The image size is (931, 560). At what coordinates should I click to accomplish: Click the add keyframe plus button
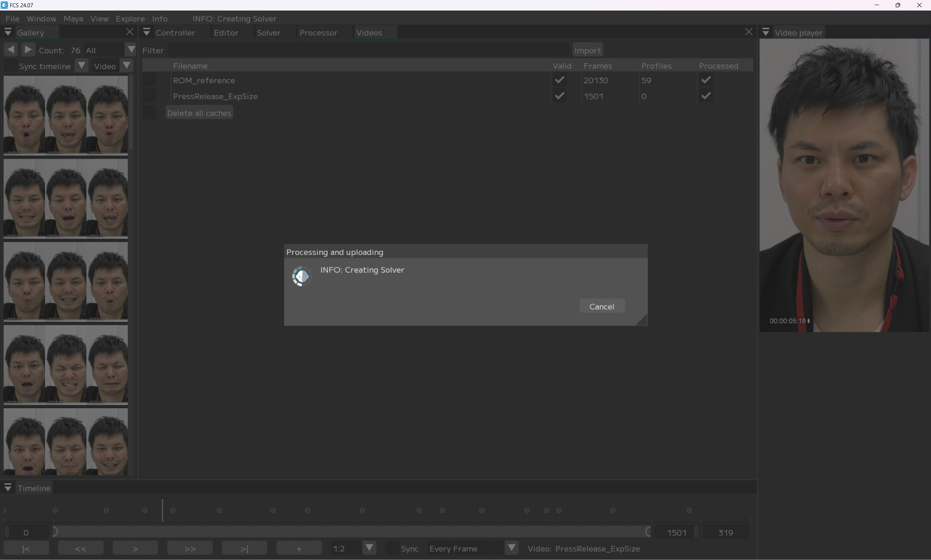pos(299,548)
